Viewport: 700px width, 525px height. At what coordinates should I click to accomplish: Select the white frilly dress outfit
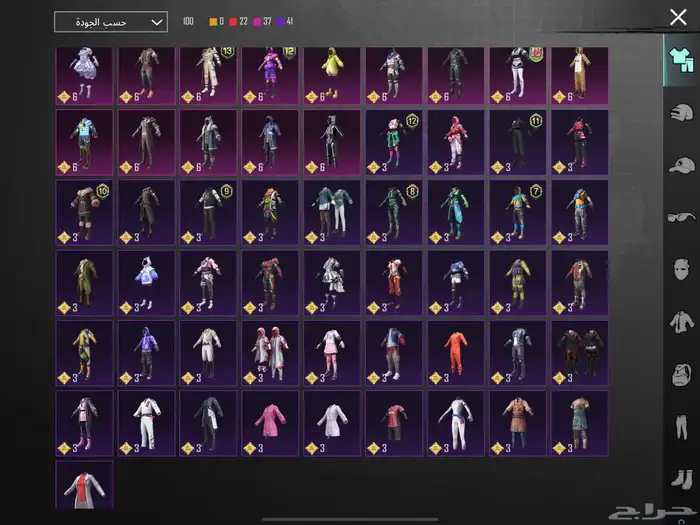coord(84,75)
